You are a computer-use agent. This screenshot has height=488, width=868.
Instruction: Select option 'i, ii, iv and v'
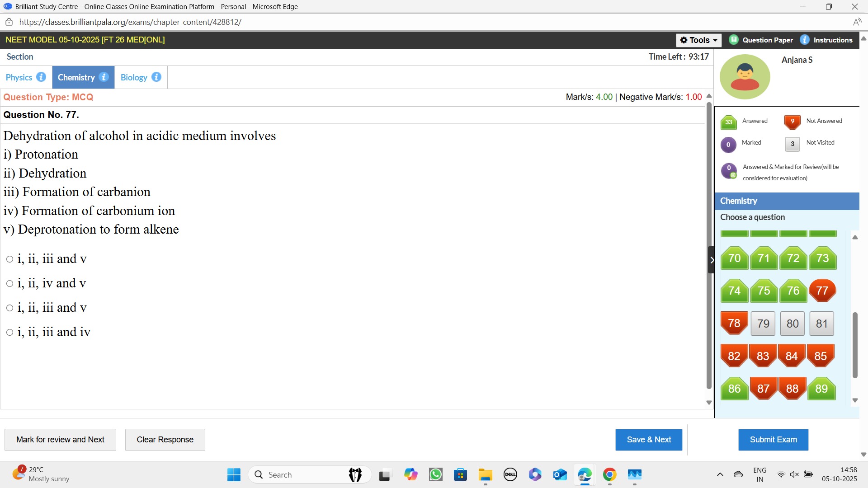pos(9,284)
